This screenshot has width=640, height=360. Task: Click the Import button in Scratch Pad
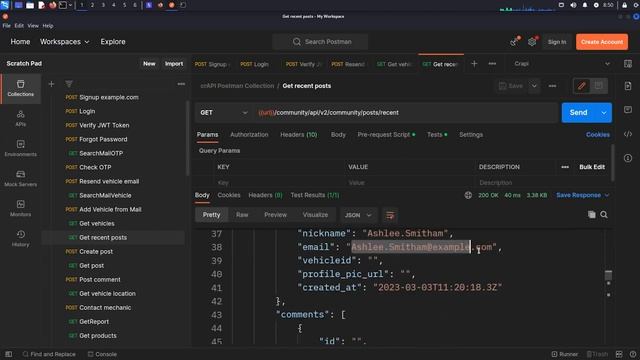coord(173,64)
